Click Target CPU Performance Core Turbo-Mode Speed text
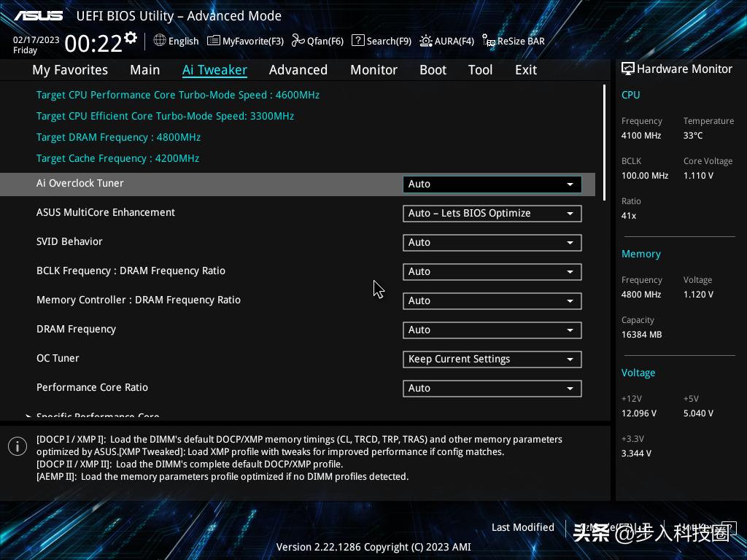The width and height of the screenshot is (747, 560). (178, 95)
